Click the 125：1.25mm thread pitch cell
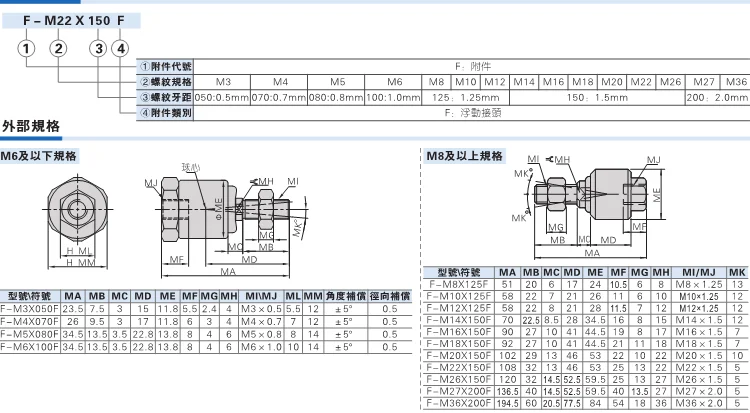750x413 pixels. 465,98
